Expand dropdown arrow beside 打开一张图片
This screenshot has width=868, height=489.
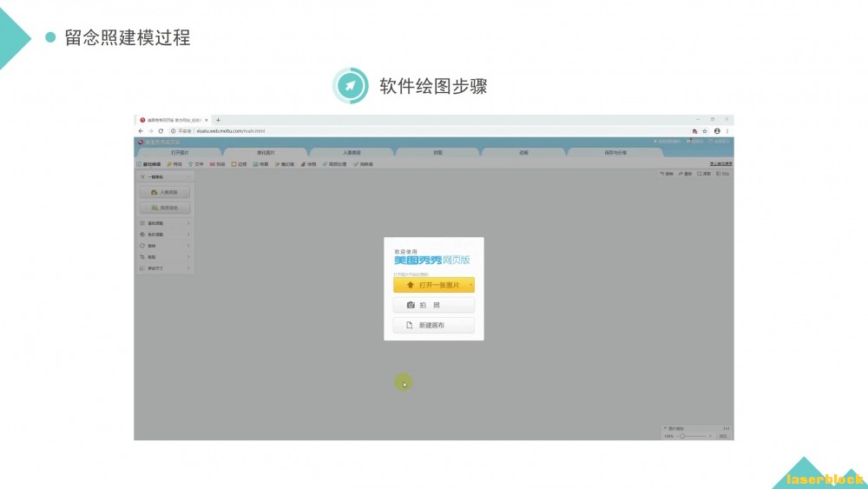coord(471,285)
